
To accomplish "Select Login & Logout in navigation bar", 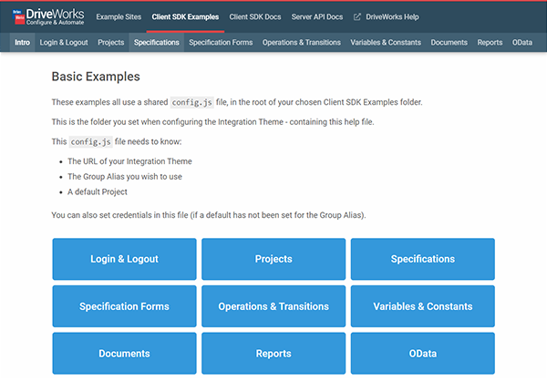I will click(x=65, y=42).
